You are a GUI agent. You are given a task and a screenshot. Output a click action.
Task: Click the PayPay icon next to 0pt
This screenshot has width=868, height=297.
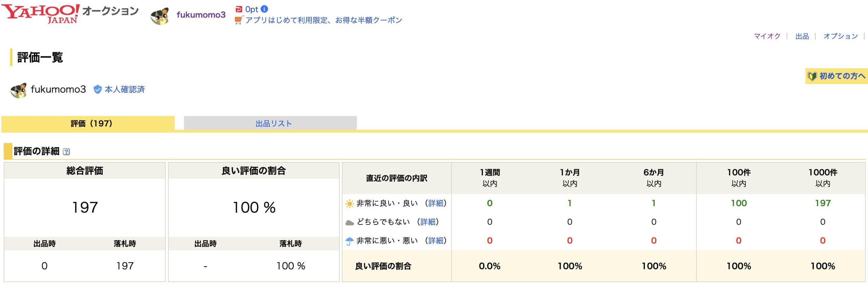tap(239, 9)
